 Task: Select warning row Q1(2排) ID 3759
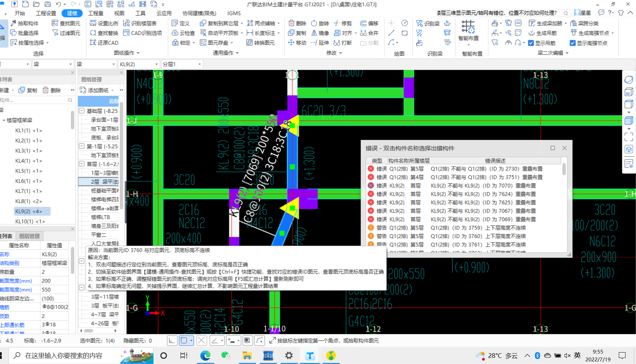pos(464,228)
